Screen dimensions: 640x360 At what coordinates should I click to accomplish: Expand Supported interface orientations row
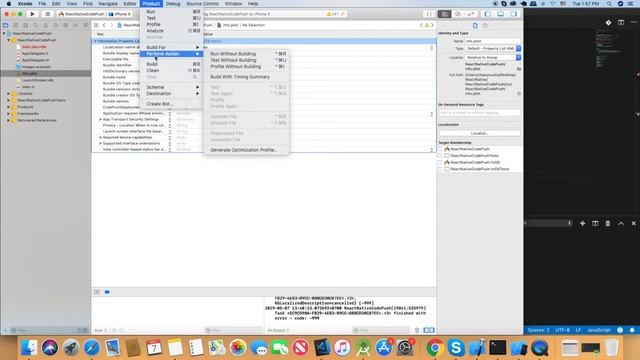coord(100,144)
